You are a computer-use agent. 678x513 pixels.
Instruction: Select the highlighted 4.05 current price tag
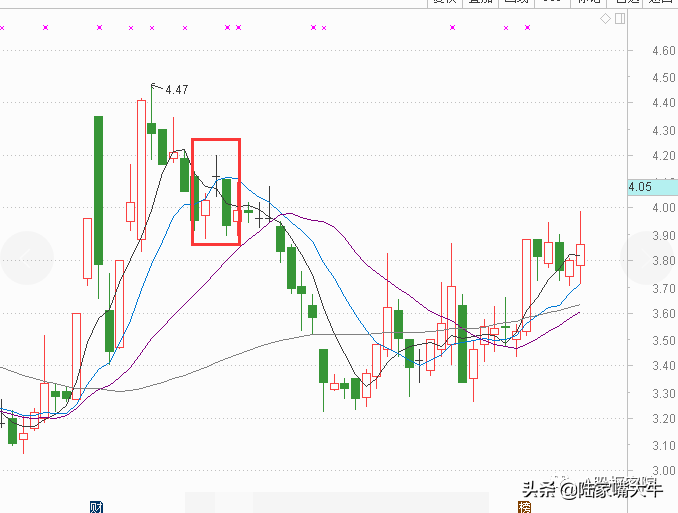(652, 187)
